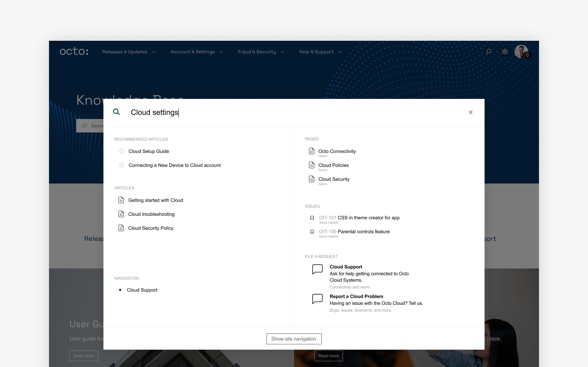Open the settings gear in the header
This screenshot has height=367, width=588.
(x=505, y=51)
